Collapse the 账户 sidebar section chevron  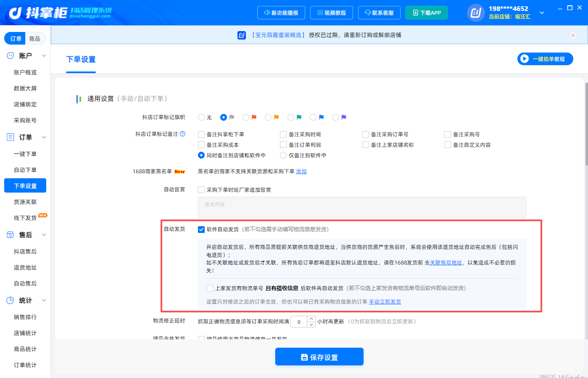44,56
